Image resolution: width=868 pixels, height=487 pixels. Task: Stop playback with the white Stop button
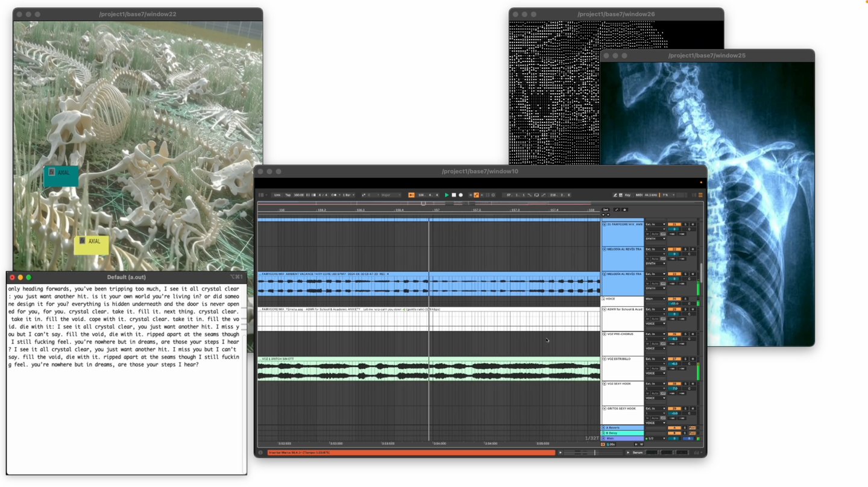454,195
